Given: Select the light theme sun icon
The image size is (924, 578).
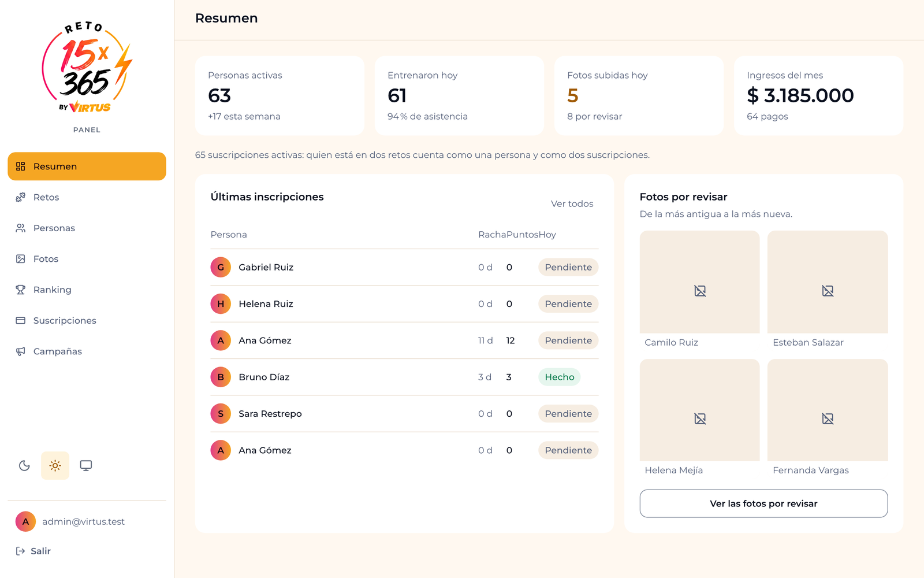Looking at the screenshot, I should tap(55, 465).
